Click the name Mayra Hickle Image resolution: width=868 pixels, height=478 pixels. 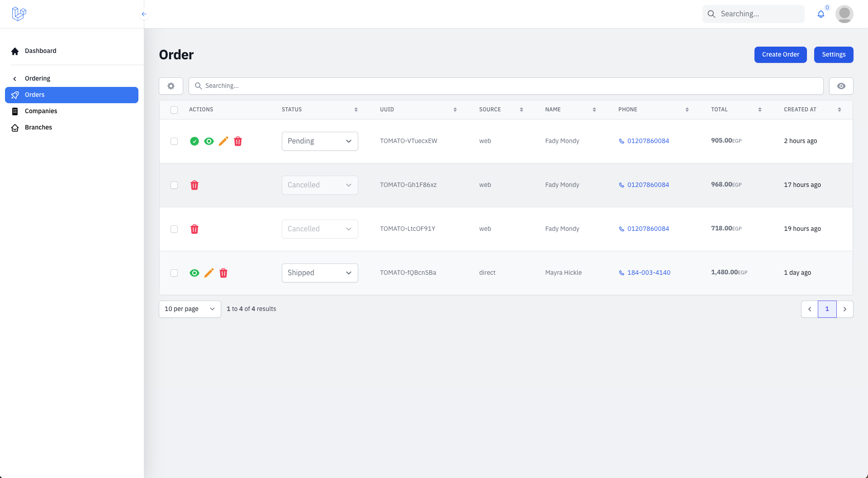click(563, 273)
